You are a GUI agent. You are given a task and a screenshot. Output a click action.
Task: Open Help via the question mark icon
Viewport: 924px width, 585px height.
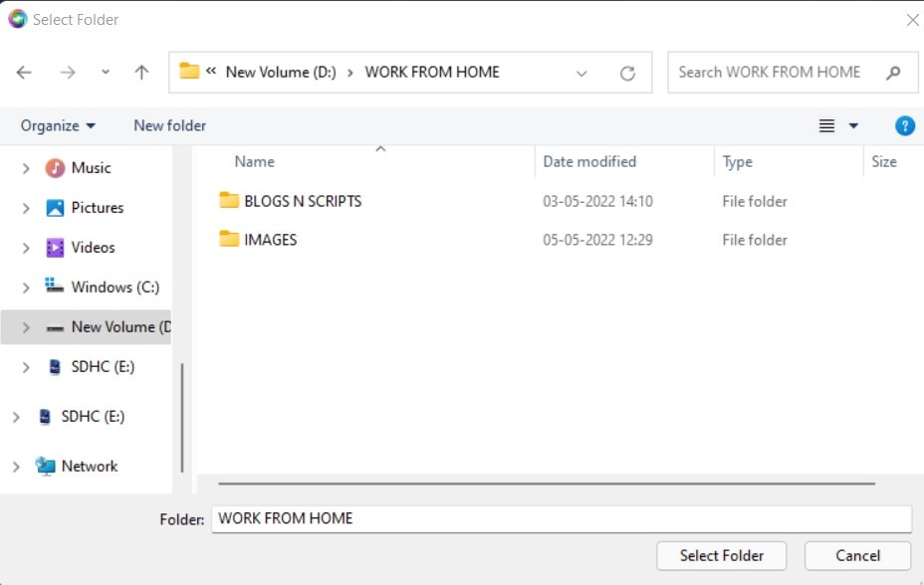coord(904,125)
